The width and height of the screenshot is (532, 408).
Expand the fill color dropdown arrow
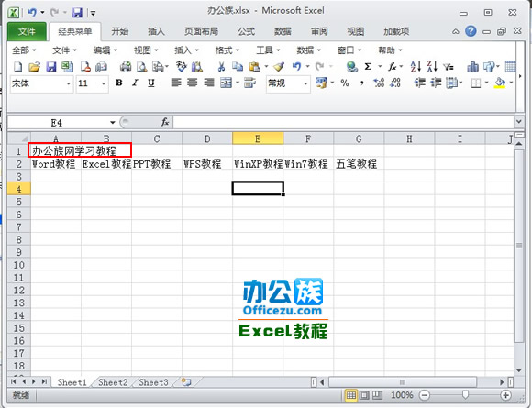[x=511, y=83]
